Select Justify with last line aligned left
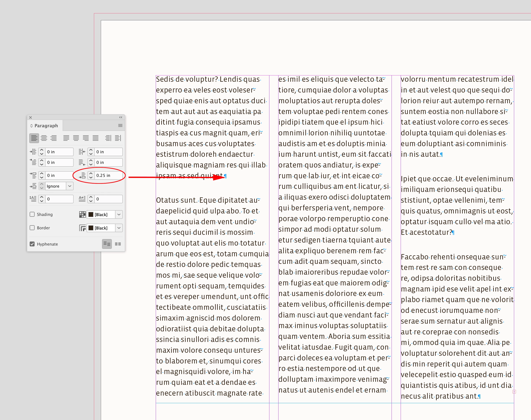Image resolution: width=531 pixels, height=420 pixels. (x=66, y=138)
